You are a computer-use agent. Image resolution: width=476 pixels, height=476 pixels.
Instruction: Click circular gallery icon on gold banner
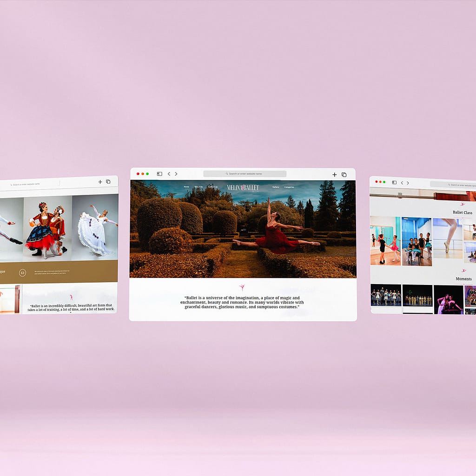point(22,273)
